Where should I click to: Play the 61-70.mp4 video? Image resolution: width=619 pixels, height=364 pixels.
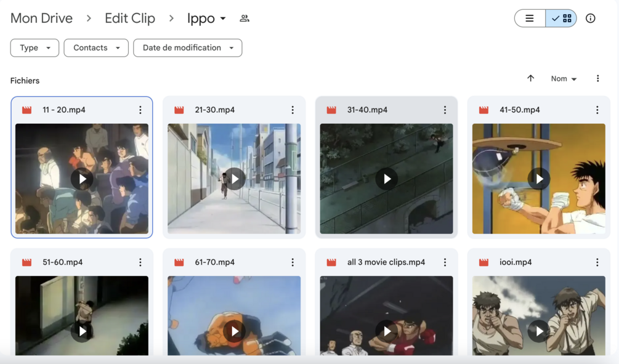click(235, 331)
